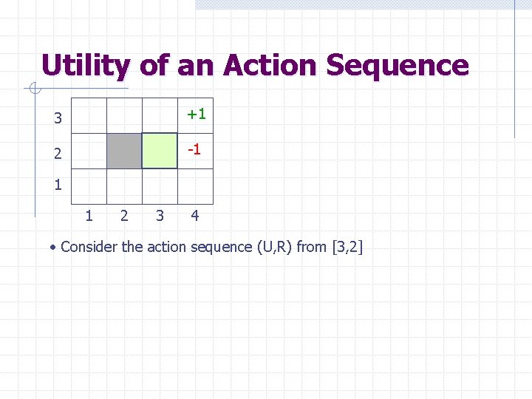This screenshot has width=532, height=399.
Task: Click the empty cell below the green cell
Action: [x=160, y=186]
